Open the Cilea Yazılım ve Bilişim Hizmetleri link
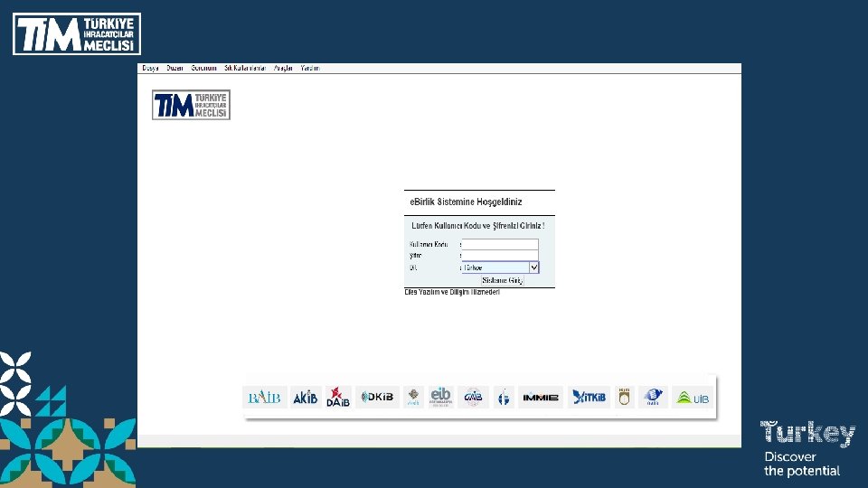The image size is (868, 488). [x=452, y=292]
